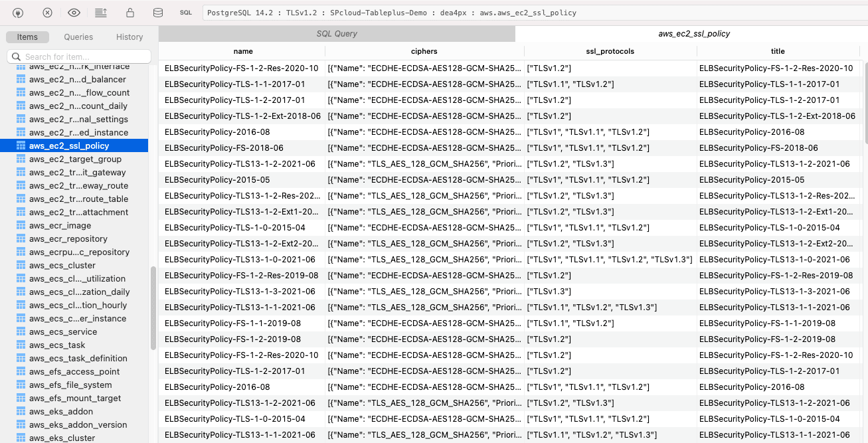Sort by the title column header

(x=778, y=51)
